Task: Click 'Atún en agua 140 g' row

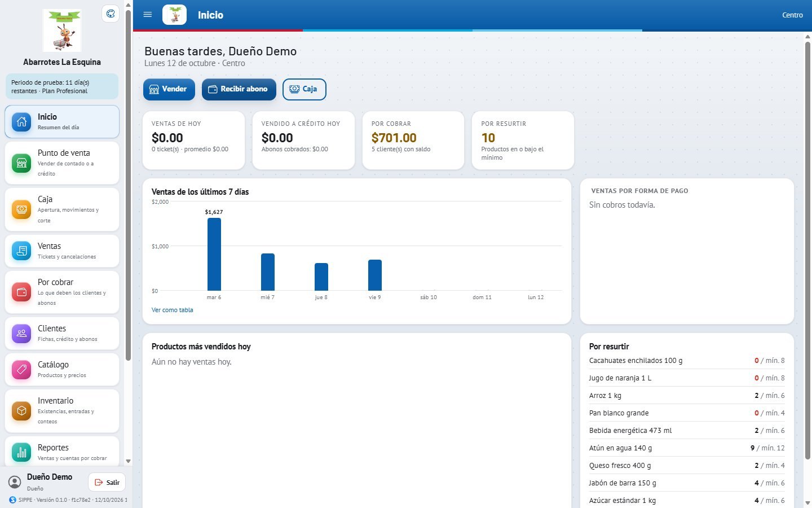Action: point(687,448)
